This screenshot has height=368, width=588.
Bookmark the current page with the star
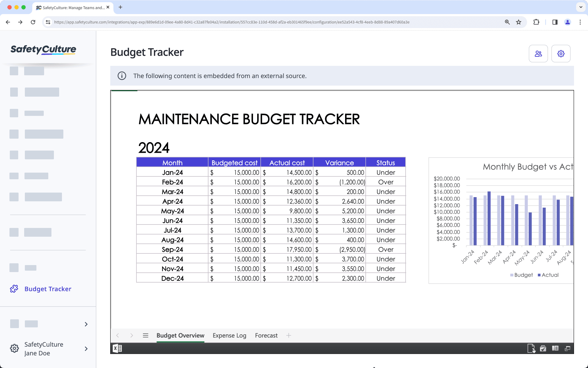tap(518, 22)
